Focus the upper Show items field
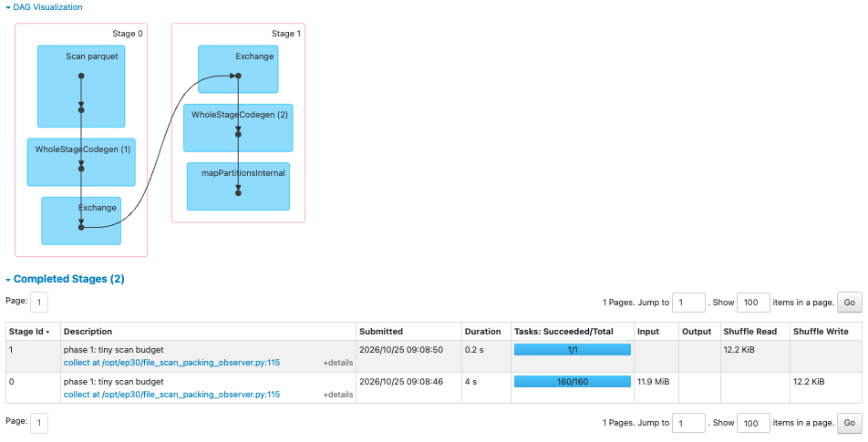The image size is (868, 442). [753, 303]
